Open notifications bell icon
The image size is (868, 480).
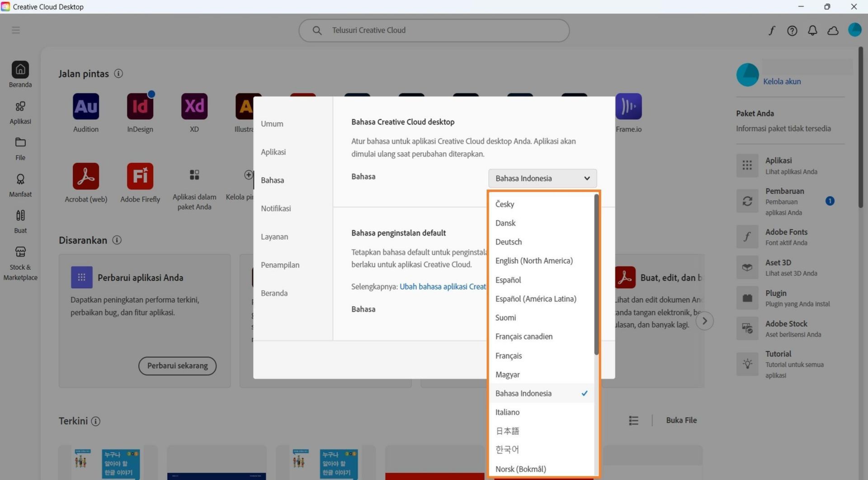point(812,30)
